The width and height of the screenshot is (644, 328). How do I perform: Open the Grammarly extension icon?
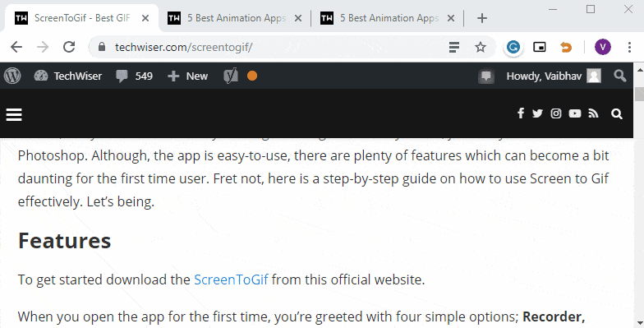pyautogui.click(x=513, y=48)
